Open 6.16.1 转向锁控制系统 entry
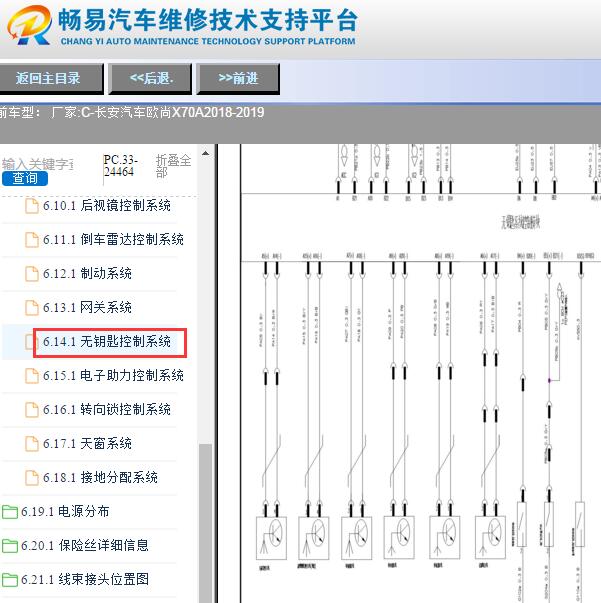601x603 pixels. coord(107,409)
